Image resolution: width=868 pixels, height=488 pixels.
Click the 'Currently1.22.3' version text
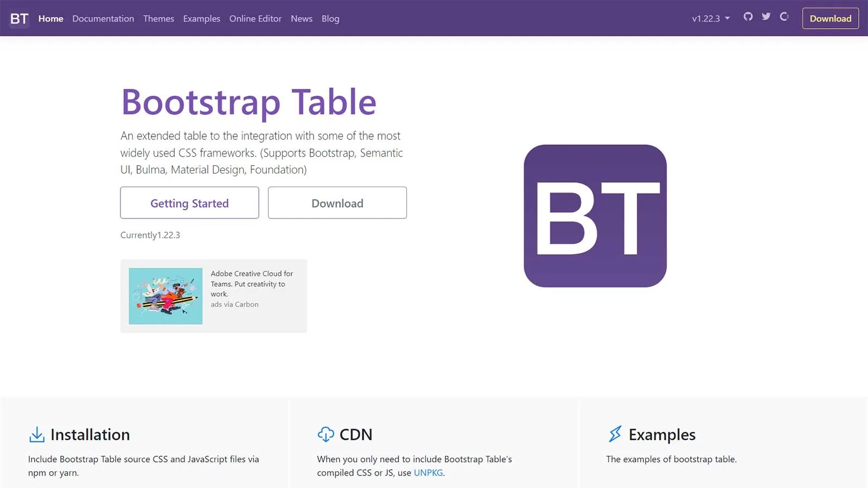tap(150, 235)
